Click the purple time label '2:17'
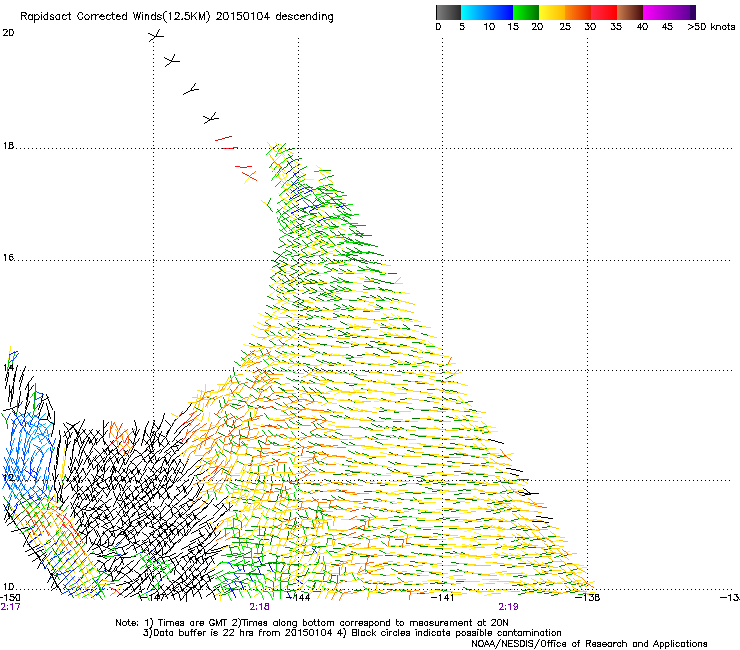The height and width of the screenshot is (650, 740). 10,607
